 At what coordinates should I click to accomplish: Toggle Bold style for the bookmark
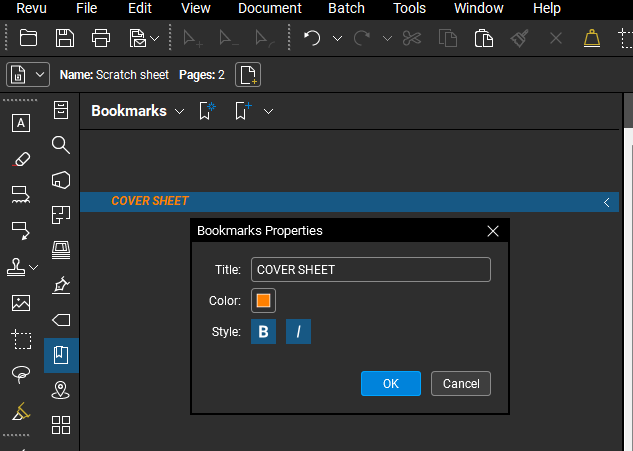[263, 331]
